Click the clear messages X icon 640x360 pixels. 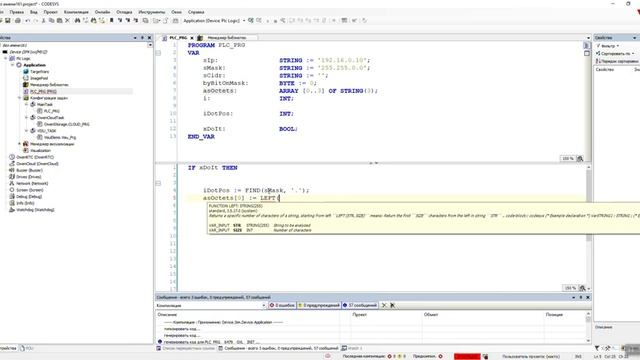tap(384, 305)
